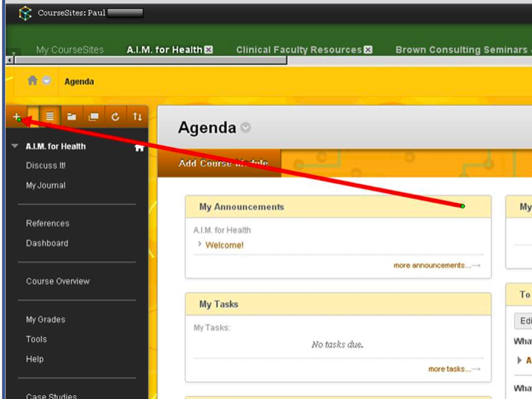Open Course Overview in the course menu
This screenshot has height=399, width=532.
[x=58, y=282]
